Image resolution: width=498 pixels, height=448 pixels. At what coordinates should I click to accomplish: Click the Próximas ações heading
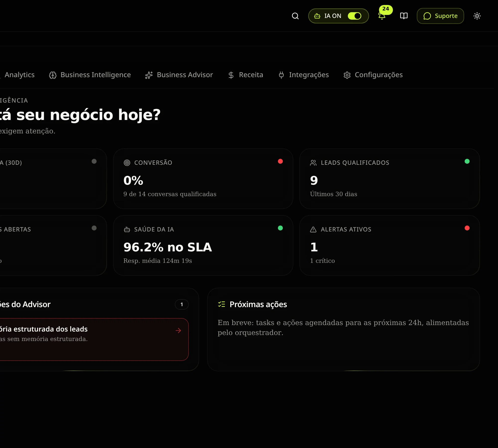coord(258,304)
